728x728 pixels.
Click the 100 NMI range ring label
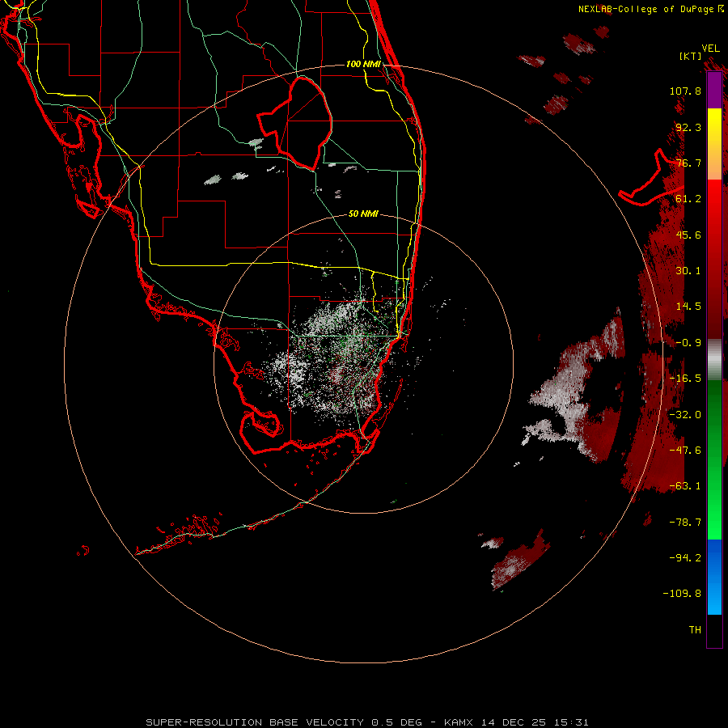(x=363, y=64)
